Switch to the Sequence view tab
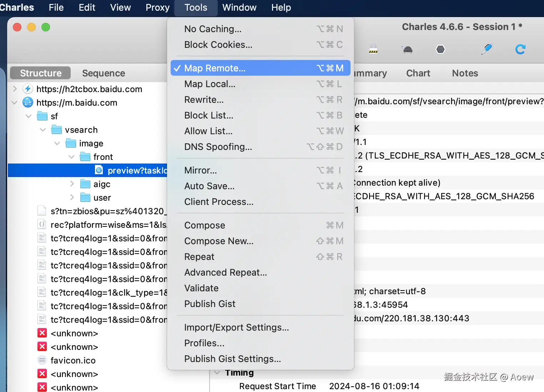This screenshot has width=544, height=392. [x=104, y=73]
